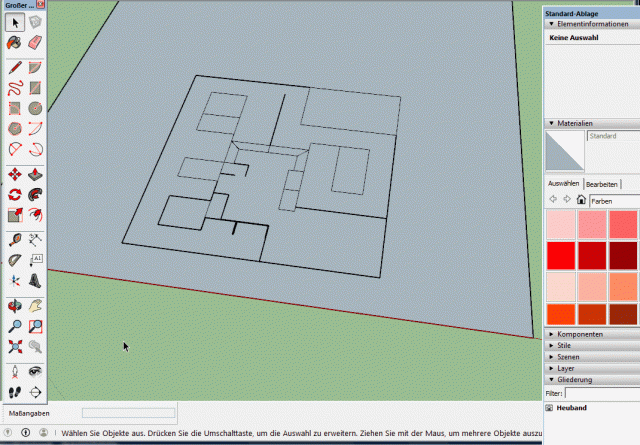Choose the Walk footprints tool

pos(15,392)
